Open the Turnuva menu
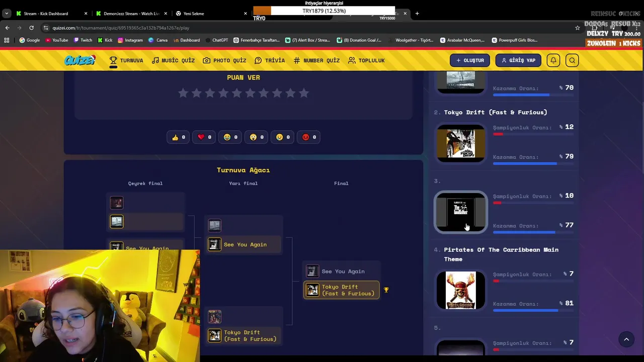 (x=126, y=60)
